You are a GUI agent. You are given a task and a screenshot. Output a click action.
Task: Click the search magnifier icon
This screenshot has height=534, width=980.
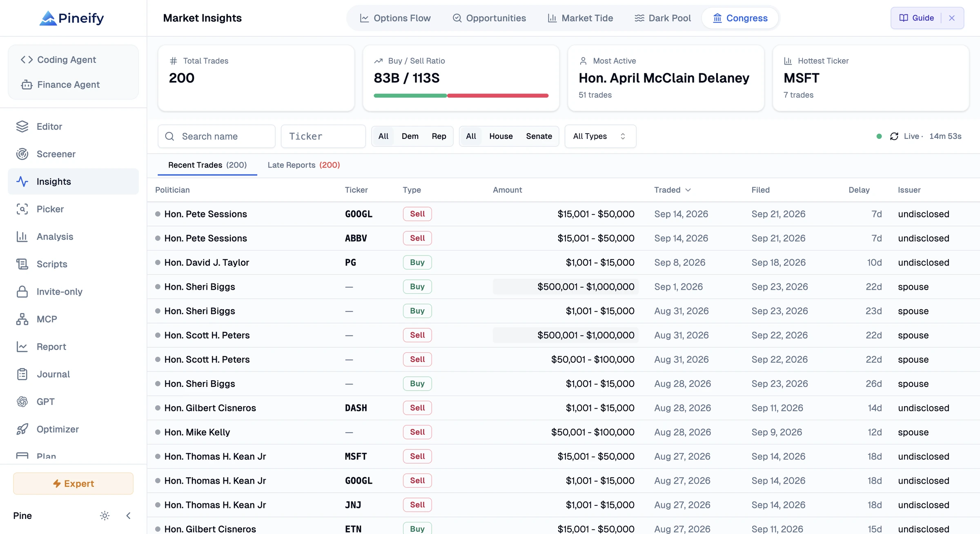pyautogui.click(x=170, y=136)
